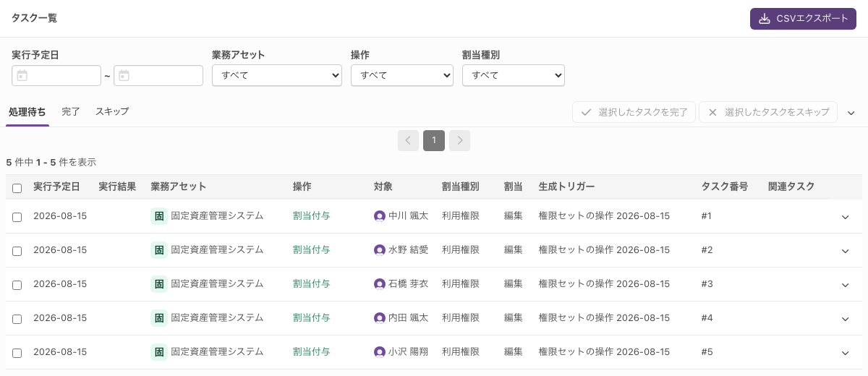
Task: Click name 水野 結愛 in the 対象 column
Action: [409, 250]
